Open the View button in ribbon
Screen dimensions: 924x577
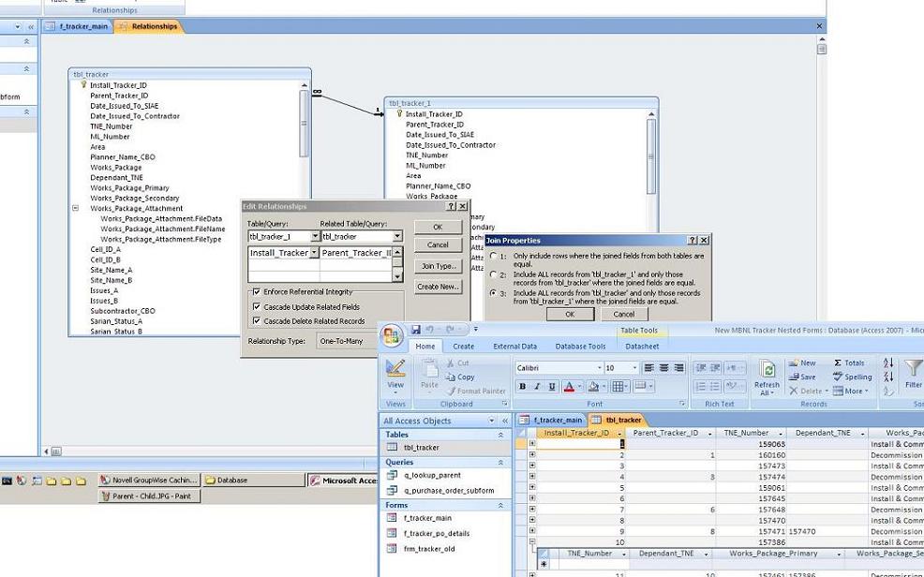coord(395,376)
